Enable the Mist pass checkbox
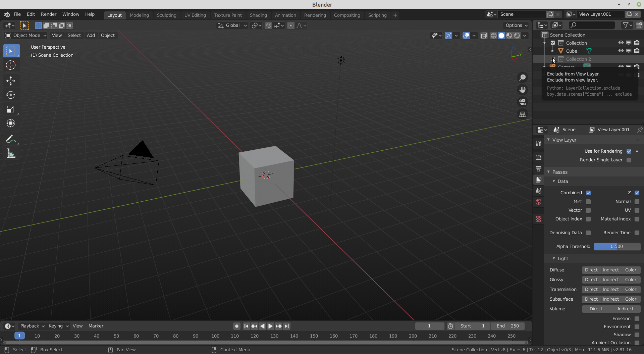The height and width of the screenshot is (354, 644). [588, 202]
